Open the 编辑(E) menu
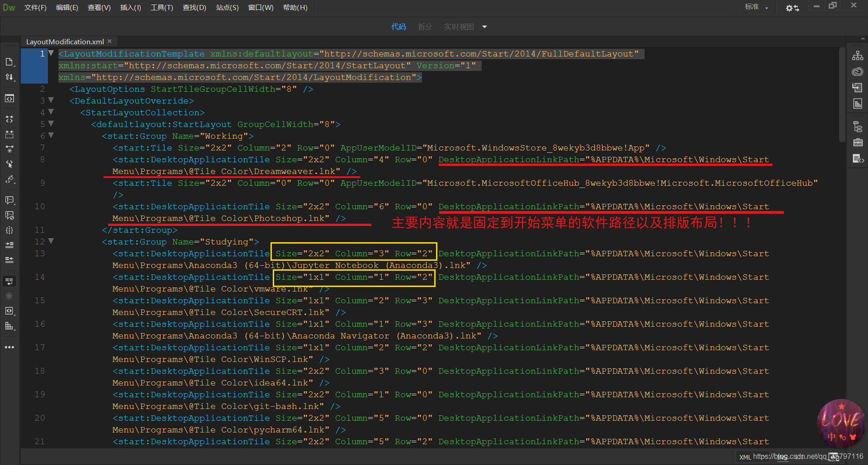868x465 pixels. point(67,8)
